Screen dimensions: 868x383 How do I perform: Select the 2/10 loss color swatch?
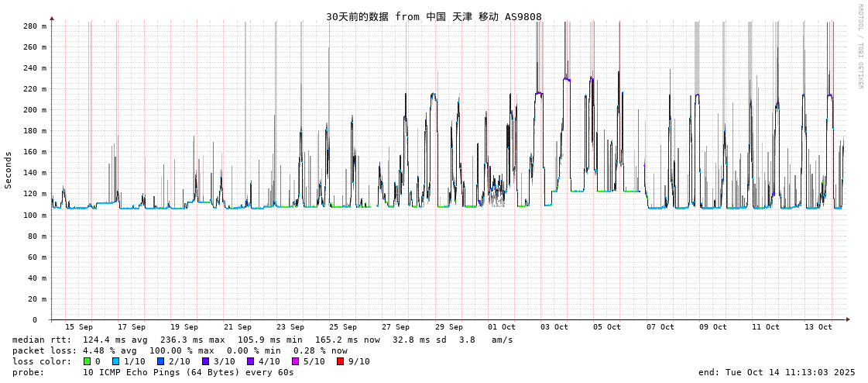[x=160, y=361]
